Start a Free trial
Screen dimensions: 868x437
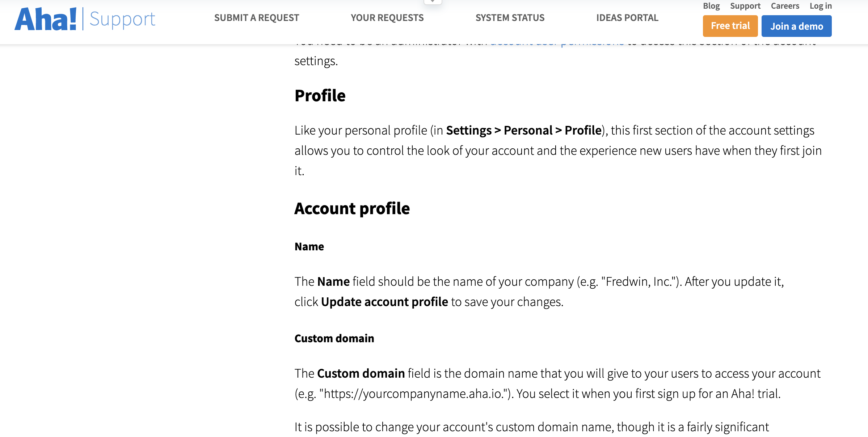point(730,26)
